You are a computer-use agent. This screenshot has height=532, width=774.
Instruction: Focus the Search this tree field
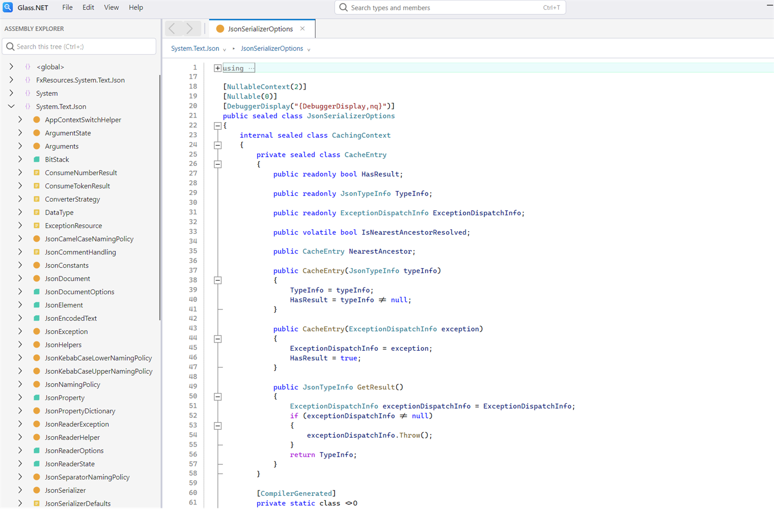[x=79, y=46]
